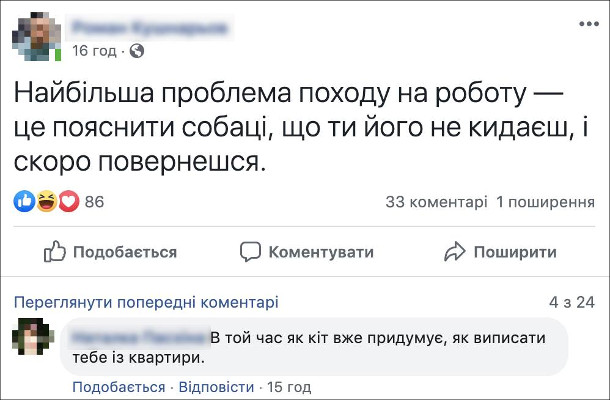Like the comment via Подобається link
The width and height of the screenshot is (610, 400).
(118, 386)
